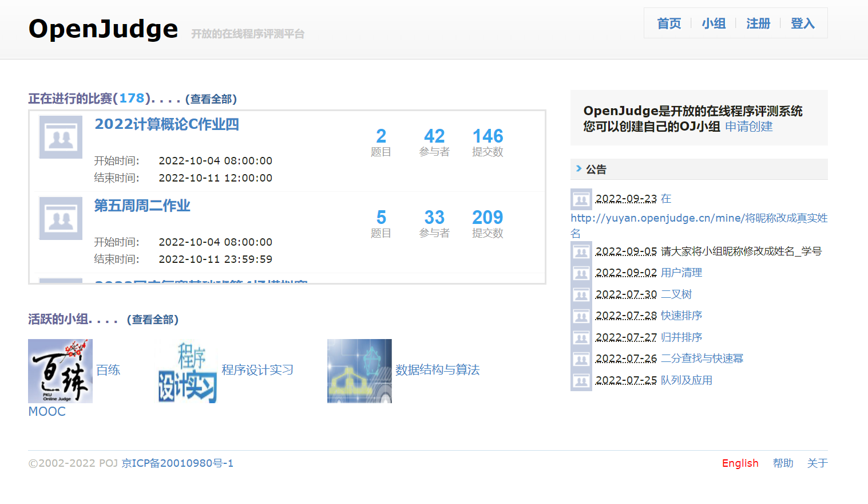Click the 2022-07-30 notice date
Image resolution: width=868 pixels, height=504 pixels.
point(626,294)
